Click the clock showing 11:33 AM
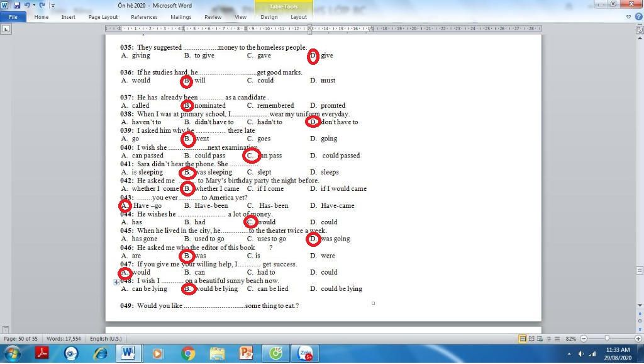644x364 pixels. click(x=618, y=354)
